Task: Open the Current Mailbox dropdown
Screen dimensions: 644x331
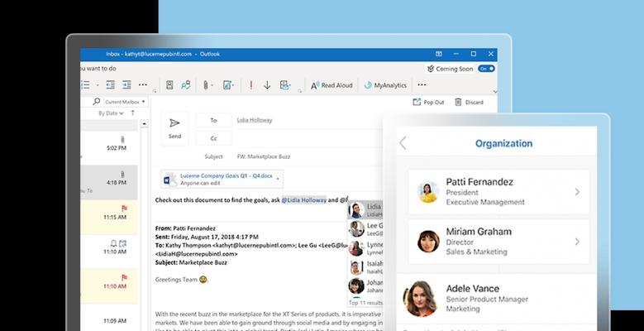Action: tap(125, 102)
